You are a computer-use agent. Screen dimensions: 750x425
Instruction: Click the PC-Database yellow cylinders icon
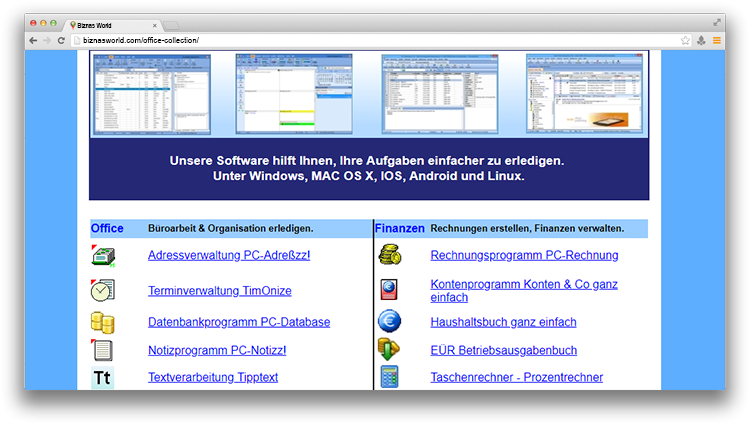tap(102, 322)
